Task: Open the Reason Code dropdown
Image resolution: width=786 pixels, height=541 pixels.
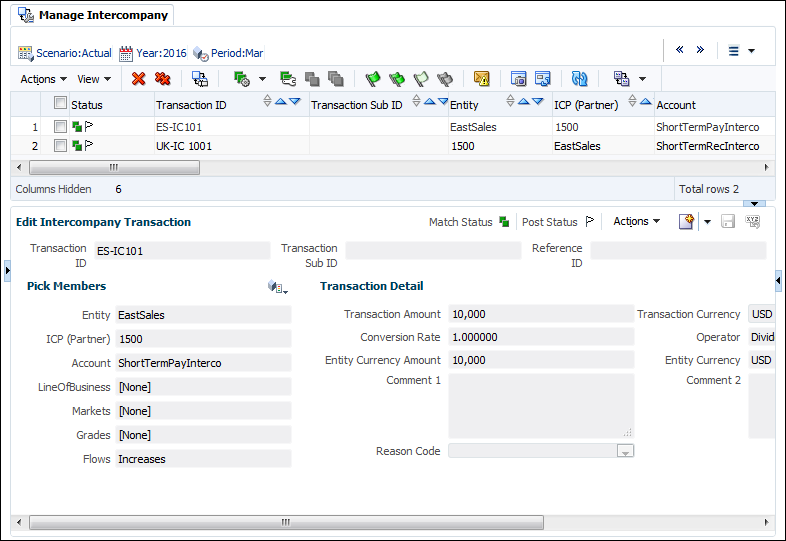Action: [x=625, y=452]
